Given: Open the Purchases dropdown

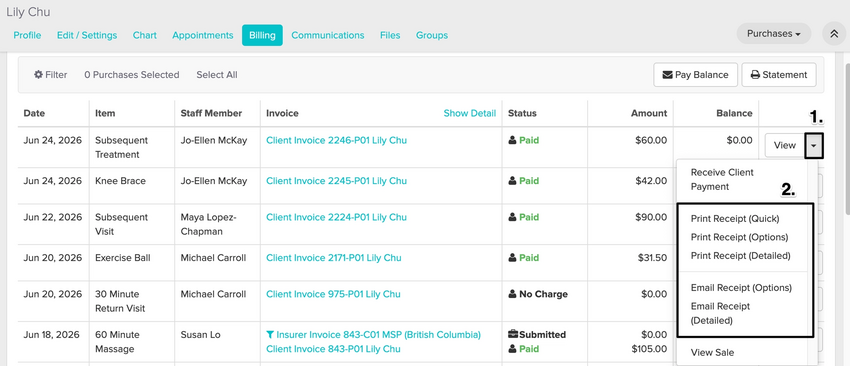Looking at the screenshot, I should pyautogui.click(x=774, y=34).
